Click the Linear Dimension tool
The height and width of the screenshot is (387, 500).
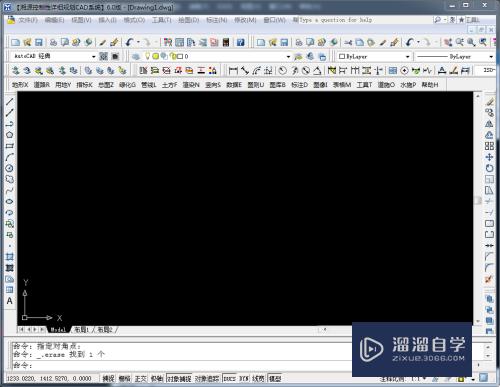(x=233, y=70)
